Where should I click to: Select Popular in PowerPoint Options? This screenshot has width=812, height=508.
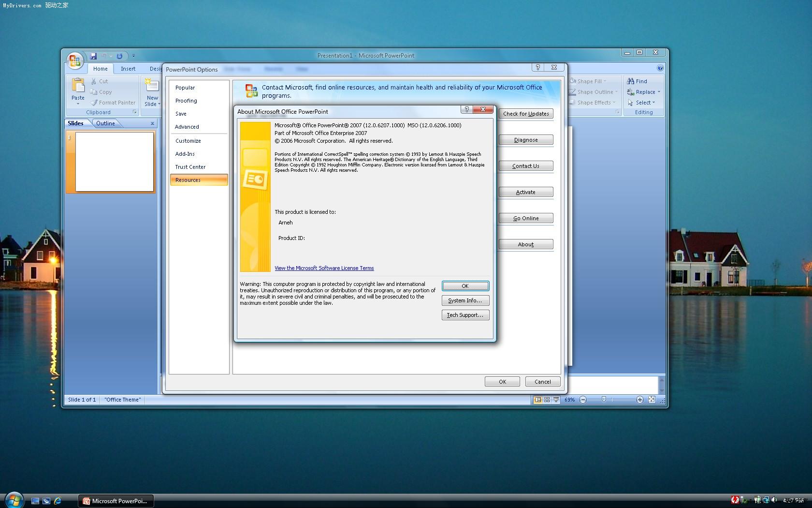199,88
